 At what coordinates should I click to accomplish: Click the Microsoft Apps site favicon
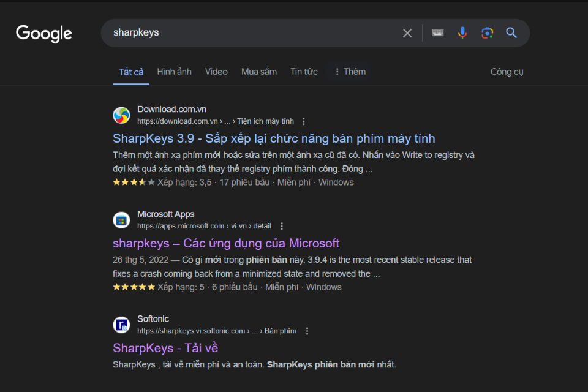[x=121, y=220]
